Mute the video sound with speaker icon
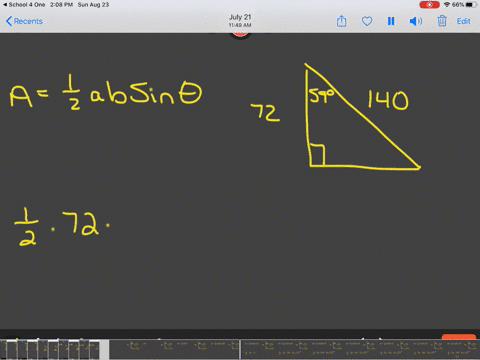The width and height of the screenshot is (480, 360). (416, 22)
